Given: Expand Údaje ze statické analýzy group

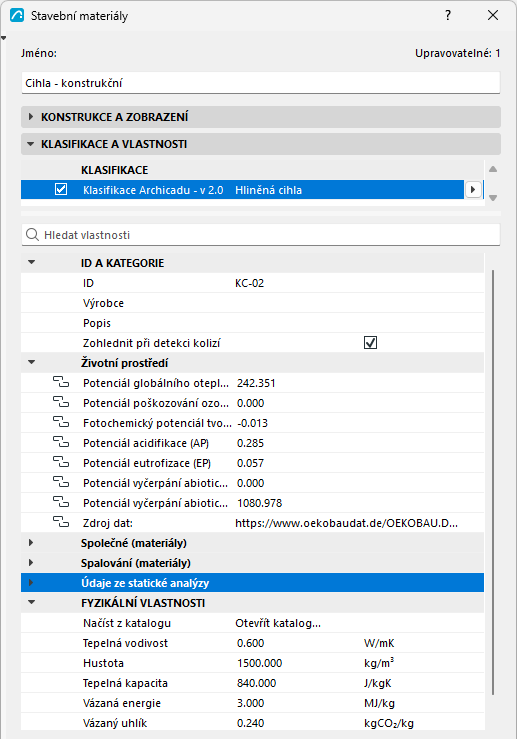Looking at the screenshot, I should click(x=31, y=583).
